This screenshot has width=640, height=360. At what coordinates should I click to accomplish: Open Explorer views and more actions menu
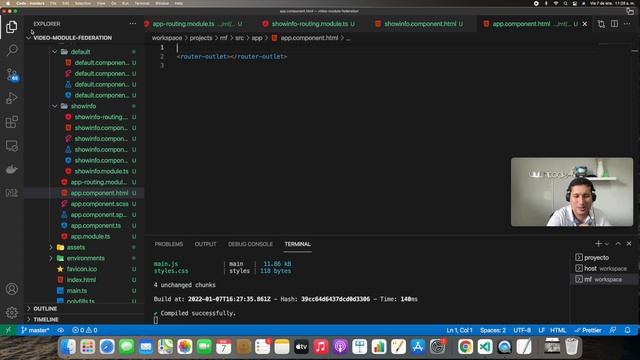click(x=133, y=24)
